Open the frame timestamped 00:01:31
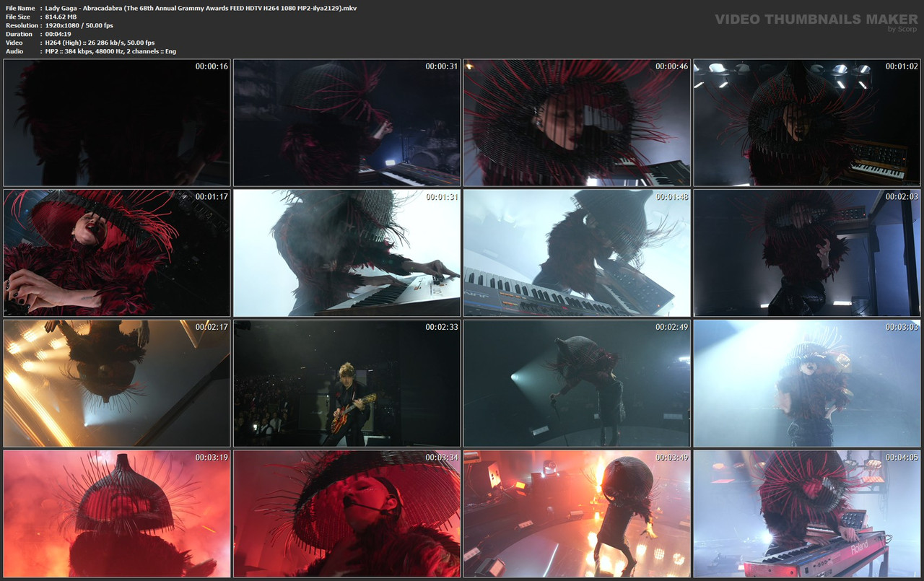 (346, 253)
